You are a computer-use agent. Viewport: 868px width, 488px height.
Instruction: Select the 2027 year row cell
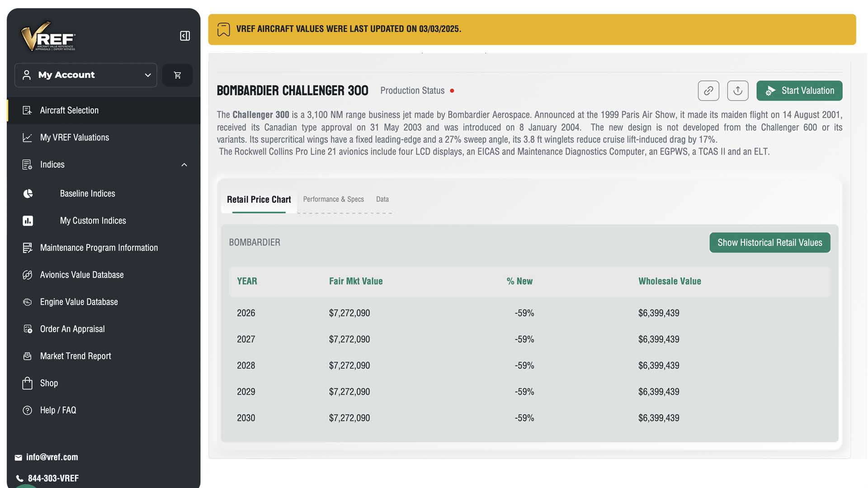[246, 339]
